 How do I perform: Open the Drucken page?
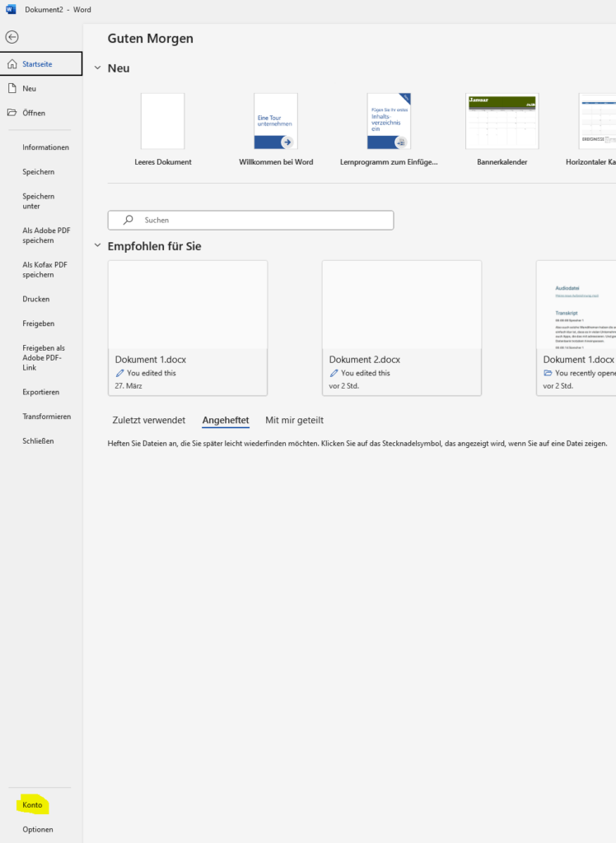tap(36, 299)
